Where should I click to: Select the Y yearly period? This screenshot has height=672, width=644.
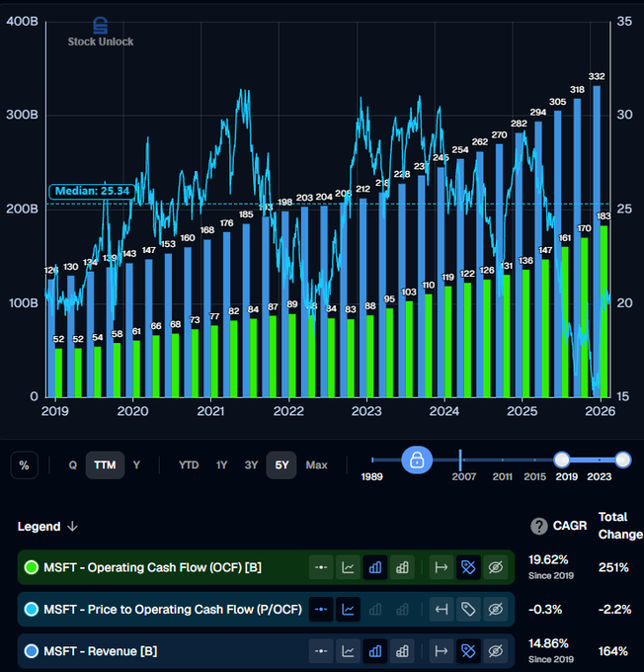point(136,465)
